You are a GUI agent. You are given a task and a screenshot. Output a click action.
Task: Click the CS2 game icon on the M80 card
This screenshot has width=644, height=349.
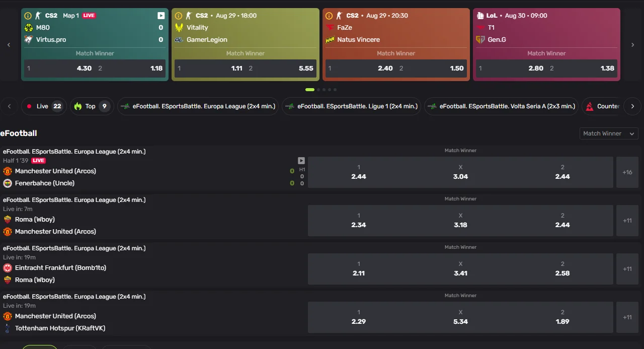pos(38,16)
